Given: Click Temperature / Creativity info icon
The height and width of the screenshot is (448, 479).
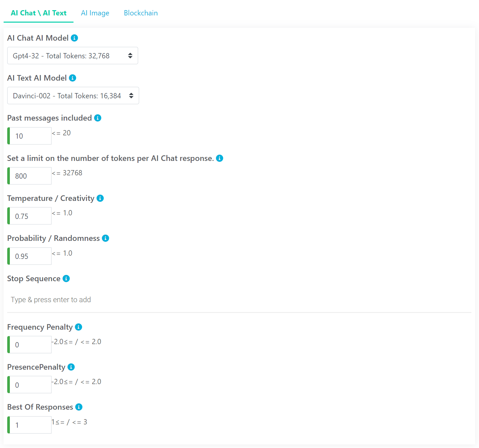Looking at the screenshot, I should (x=100, y=198).
